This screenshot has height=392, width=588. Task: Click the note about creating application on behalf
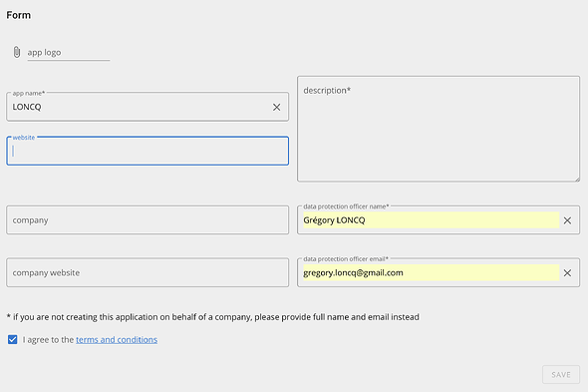(213, 317)
